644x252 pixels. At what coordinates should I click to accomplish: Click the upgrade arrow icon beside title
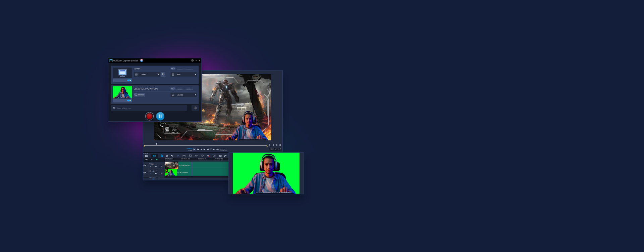pos(142,60)
